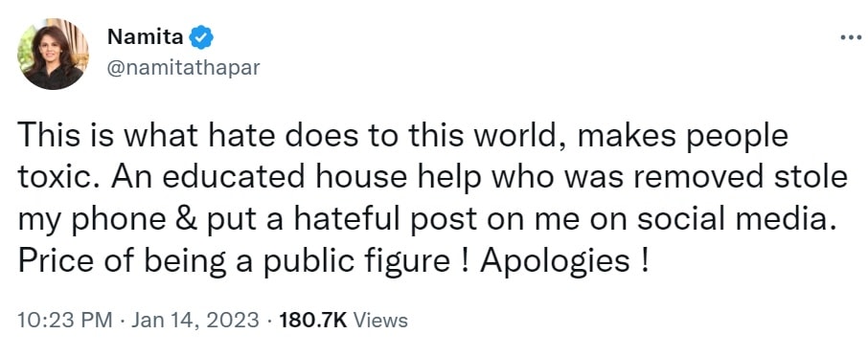Viewport: 868px width, 356px height.
Task: Open the @namitathapar handle link
Action: [x=182, y=69]
